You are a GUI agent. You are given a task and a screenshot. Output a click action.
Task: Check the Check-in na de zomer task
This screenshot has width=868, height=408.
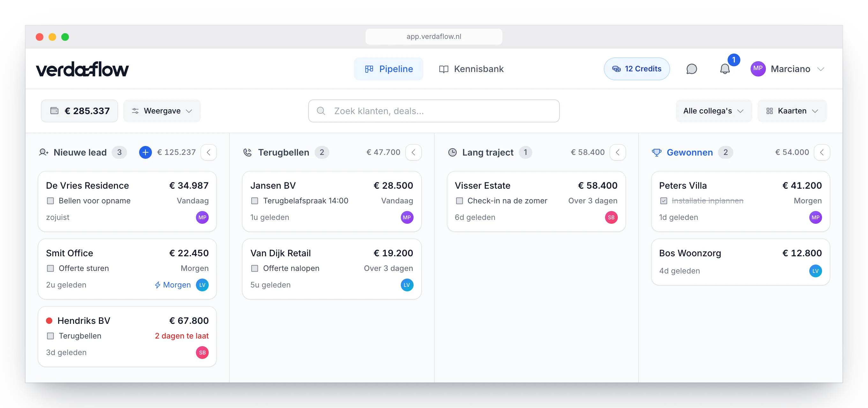pos(459,201)
